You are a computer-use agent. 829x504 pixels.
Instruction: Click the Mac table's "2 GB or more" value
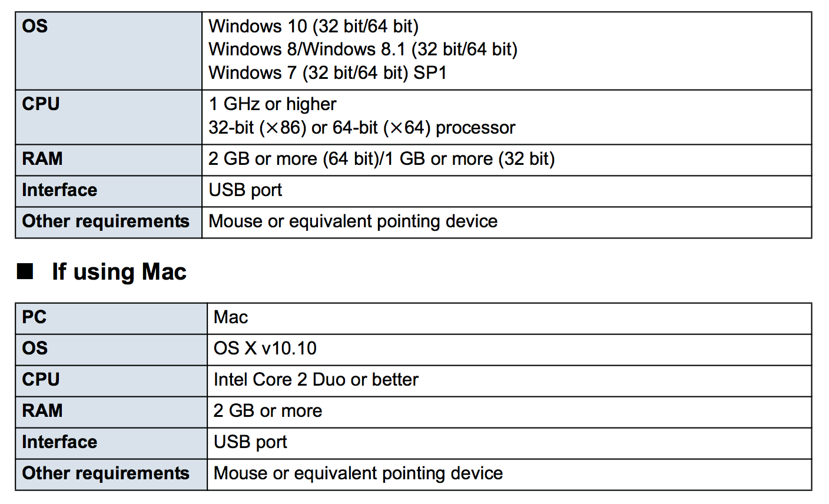(x=267, y=411)
